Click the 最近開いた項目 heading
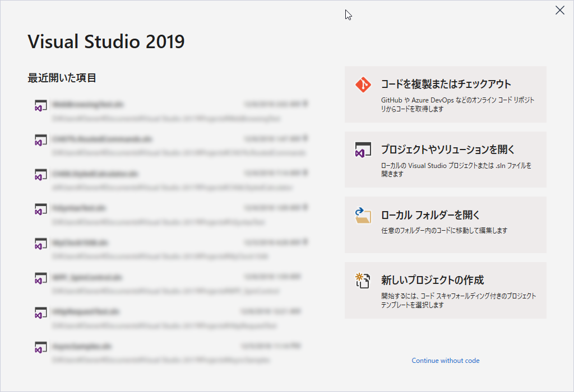This screenshot has height=392, width=574. (x=62, y=78)
